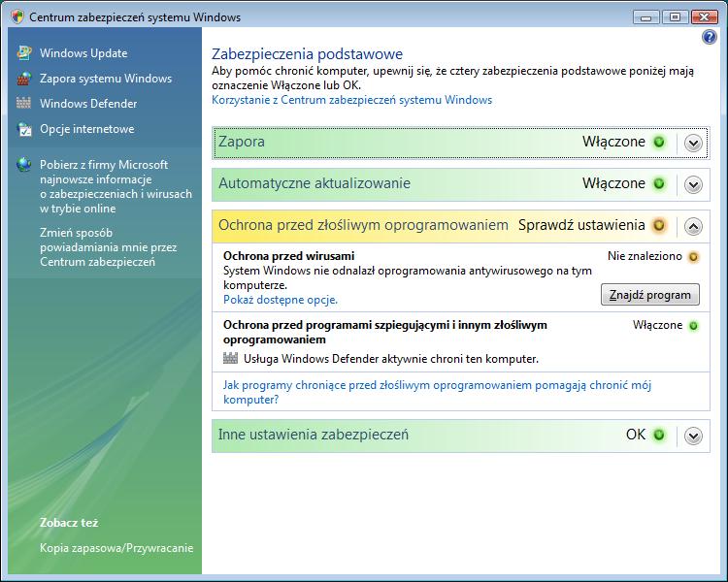
Task: Click Usługa Windows Defender aktywnie chroni text
Action: coord(391,359)
